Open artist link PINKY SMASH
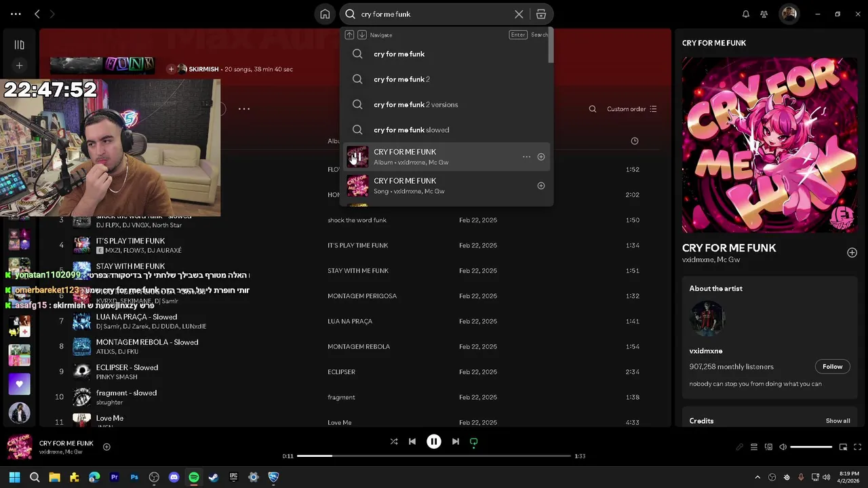 coord(117,377)
